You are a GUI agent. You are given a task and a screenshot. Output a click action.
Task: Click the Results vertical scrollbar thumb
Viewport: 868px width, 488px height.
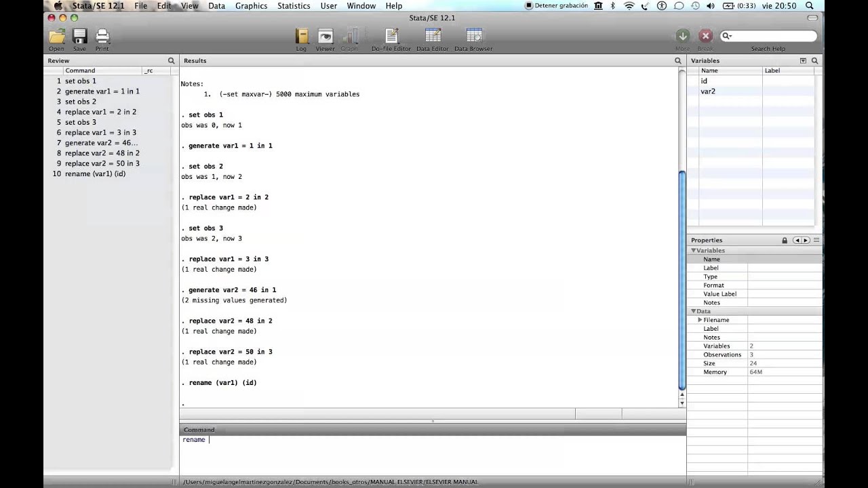[x=682, y=280]
